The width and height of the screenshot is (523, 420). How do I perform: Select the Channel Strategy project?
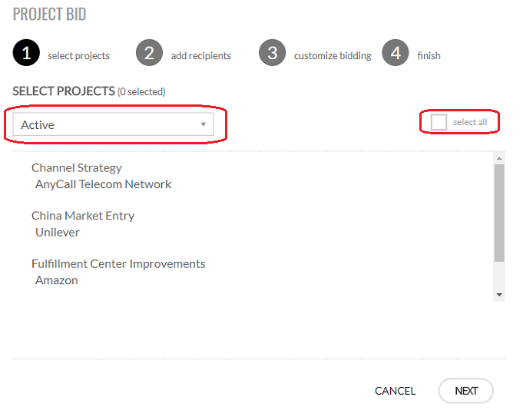tap(77, 167)
